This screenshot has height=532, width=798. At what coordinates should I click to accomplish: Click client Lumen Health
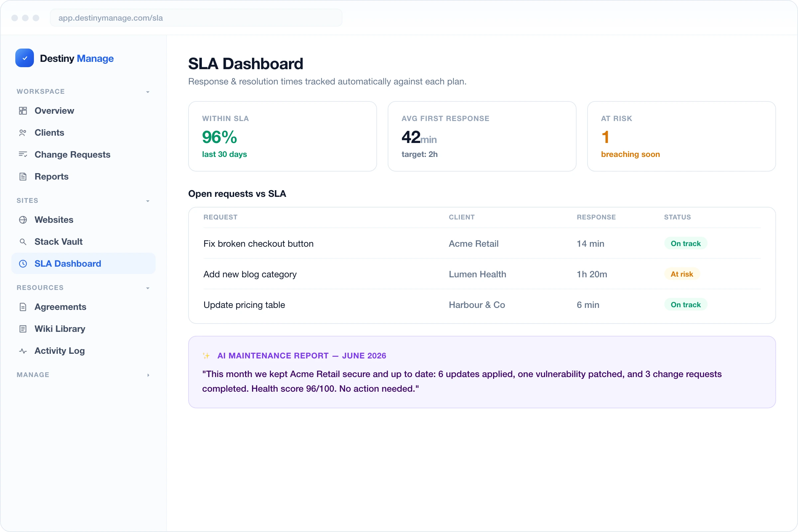click(477, 274)
